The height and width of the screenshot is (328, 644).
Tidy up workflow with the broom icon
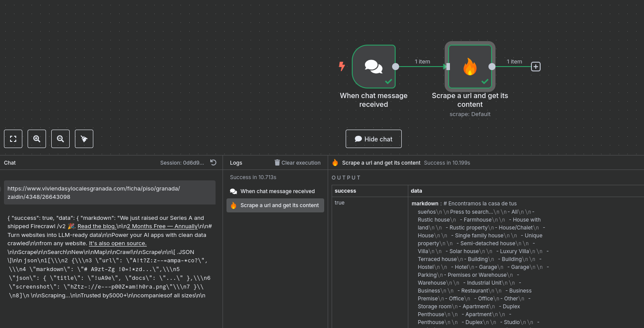pos(84,139)
